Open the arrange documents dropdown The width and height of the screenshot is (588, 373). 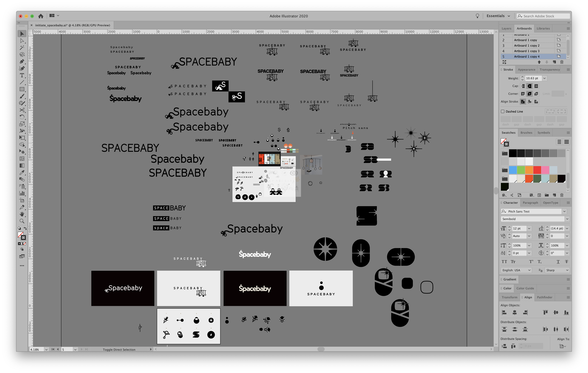(x=54, y=16)
